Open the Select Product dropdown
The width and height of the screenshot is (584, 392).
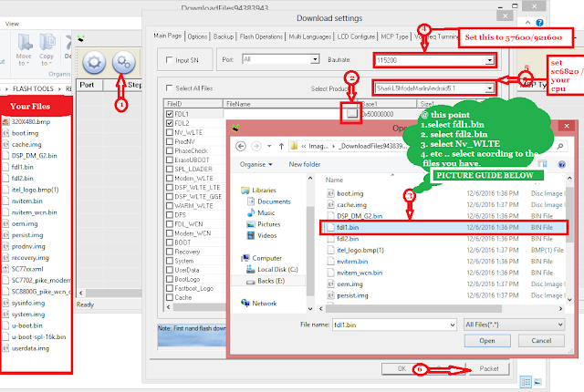tap(490, 88)
